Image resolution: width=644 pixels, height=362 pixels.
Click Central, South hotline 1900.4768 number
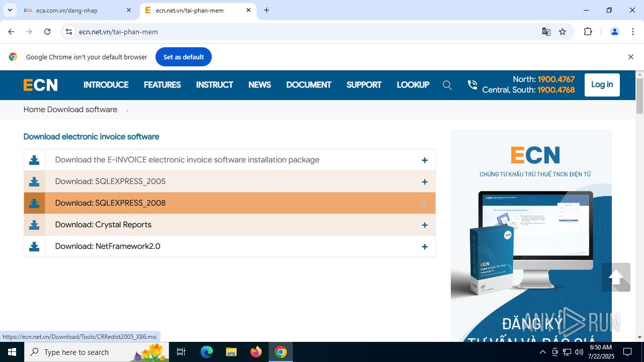tap(556, 90)
